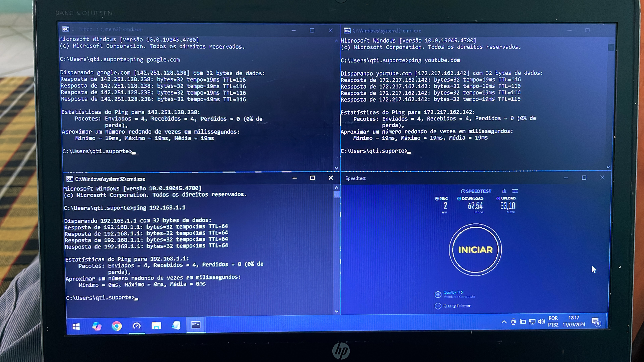Open the Speedtest settings menu icon
644x362 pixels.
pyautogui.click(x=515, y=191)
